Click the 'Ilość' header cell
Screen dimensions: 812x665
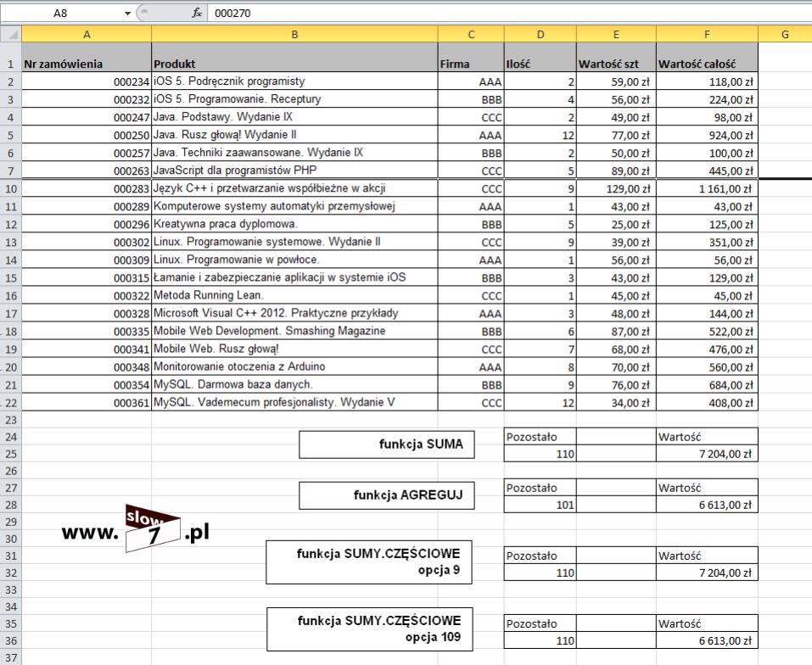[540, 58]
